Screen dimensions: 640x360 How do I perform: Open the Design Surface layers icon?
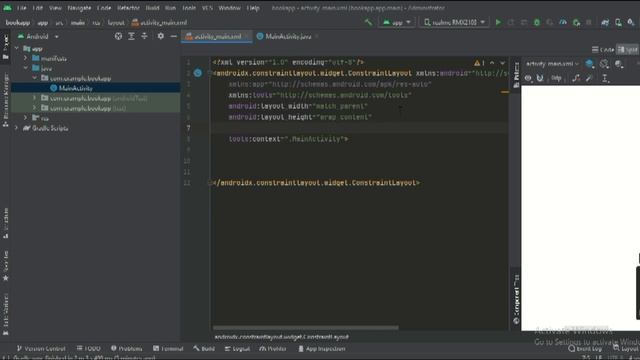(589, 64)
